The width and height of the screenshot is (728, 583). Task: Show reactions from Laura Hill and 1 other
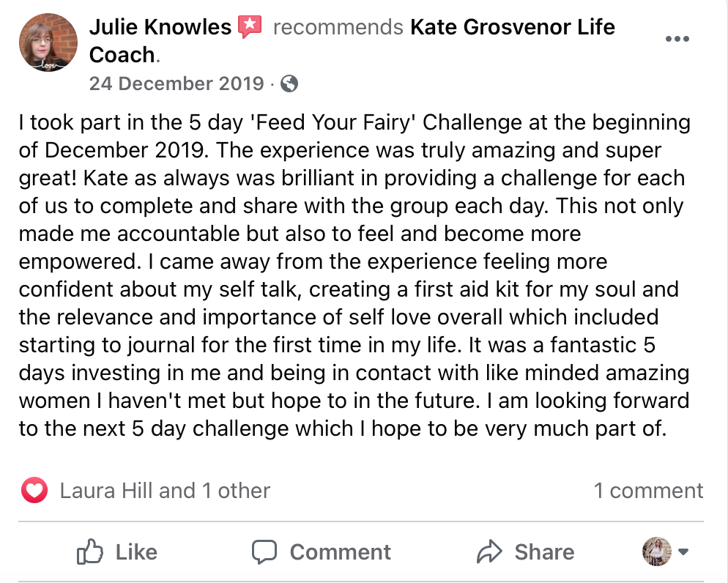pos(165,491)
